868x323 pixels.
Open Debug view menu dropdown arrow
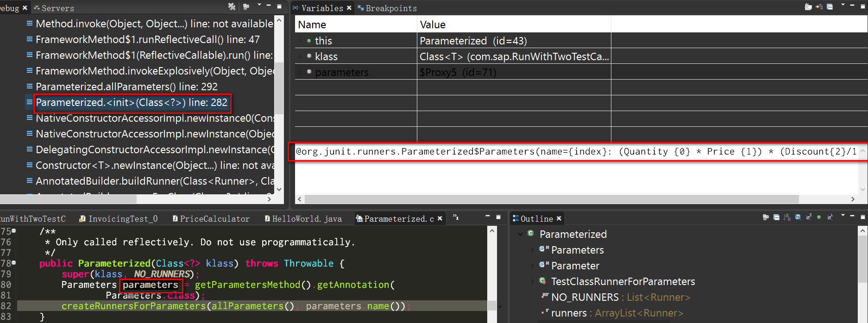click(259, 6)
